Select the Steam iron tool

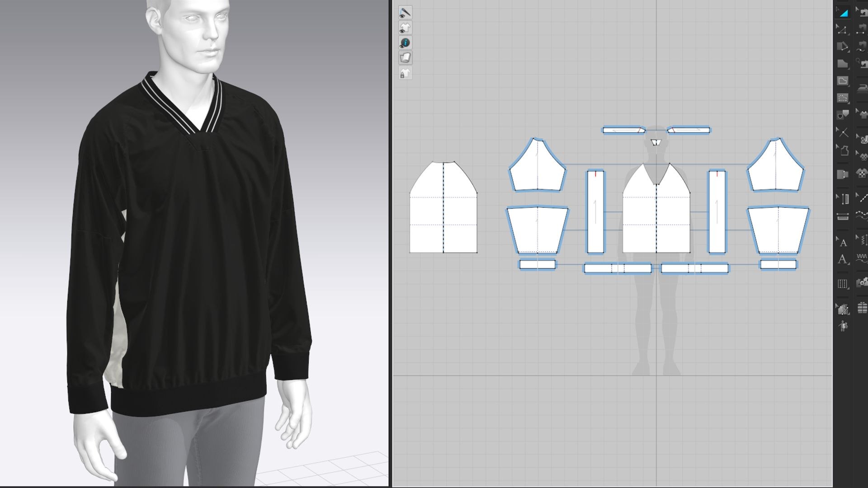click(x=862, y=88)
